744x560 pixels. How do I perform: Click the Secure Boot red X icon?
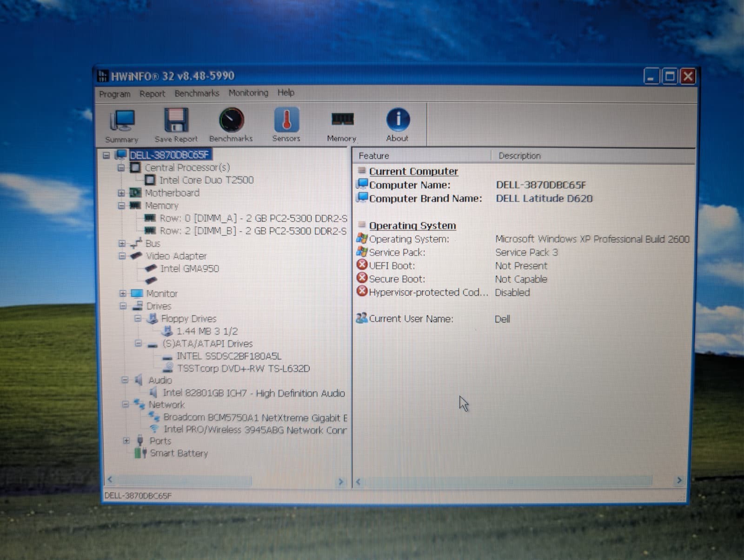[362, 278]
